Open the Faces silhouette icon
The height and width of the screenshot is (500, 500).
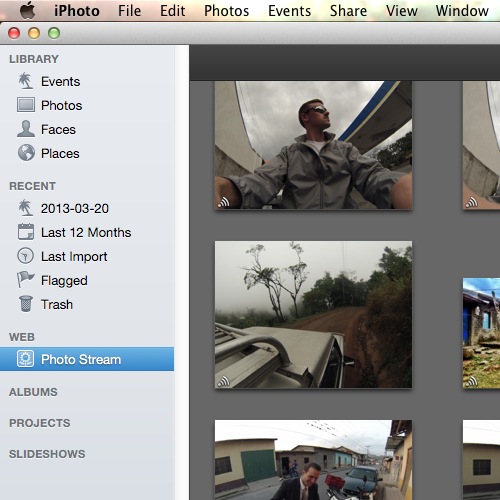tap(26, 129)
